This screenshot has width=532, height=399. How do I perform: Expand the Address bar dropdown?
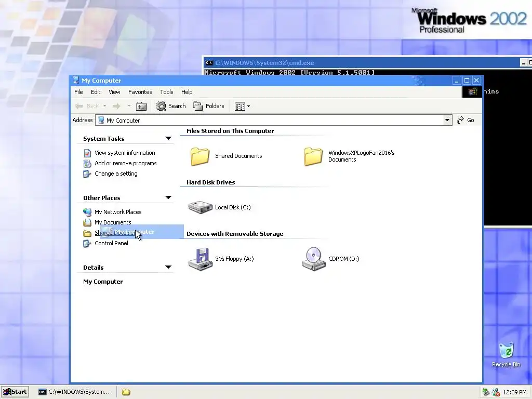pyautogui.click(x=447, y=120)
